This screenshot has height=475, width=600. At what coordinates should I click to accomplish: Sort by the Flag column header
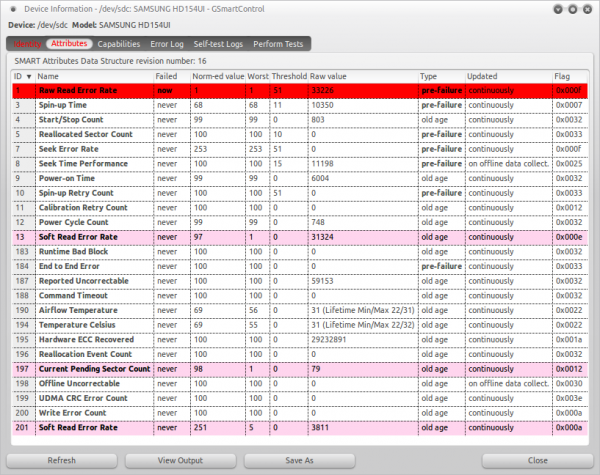tap(570, 76)
